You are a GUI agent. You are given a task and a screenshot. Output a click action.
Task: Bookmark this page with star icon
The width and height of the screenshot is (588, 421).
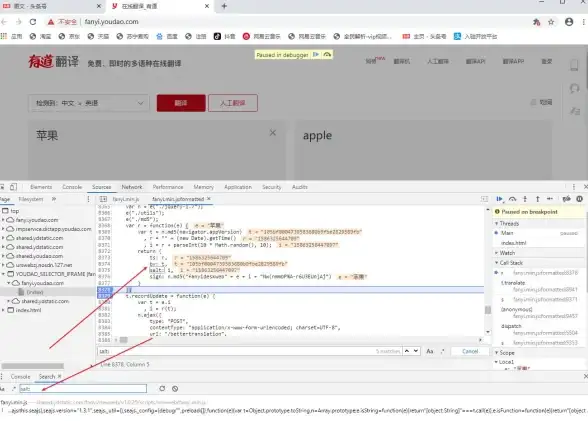point(551,22)
